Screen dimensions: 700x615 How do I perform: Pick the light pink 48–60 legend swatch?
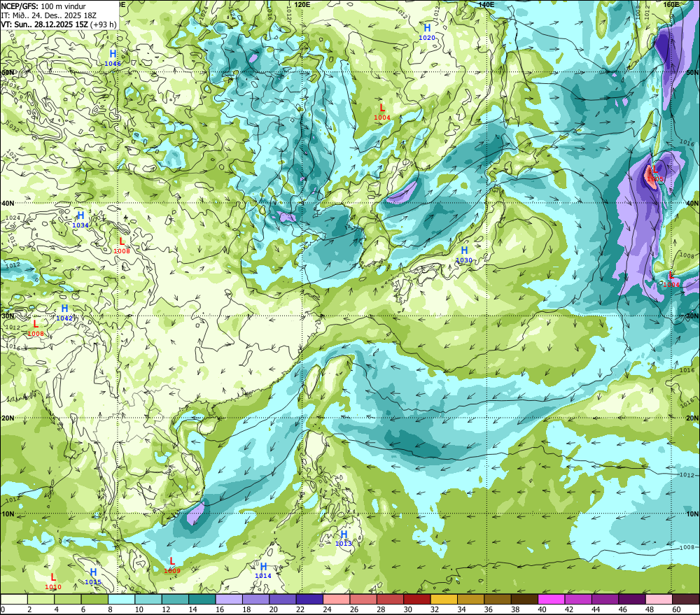pos(659,599)
